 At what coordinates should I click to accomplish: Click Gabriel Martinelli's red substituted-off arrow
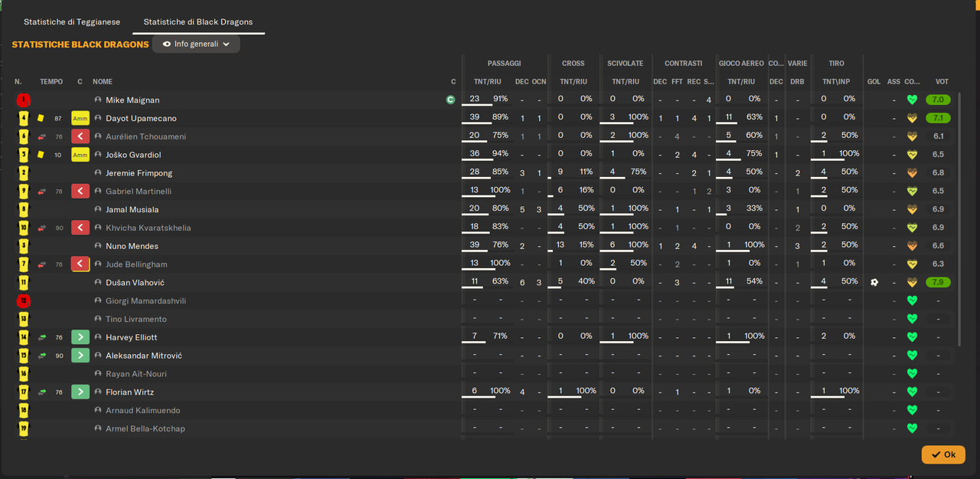tap(80, 192)
